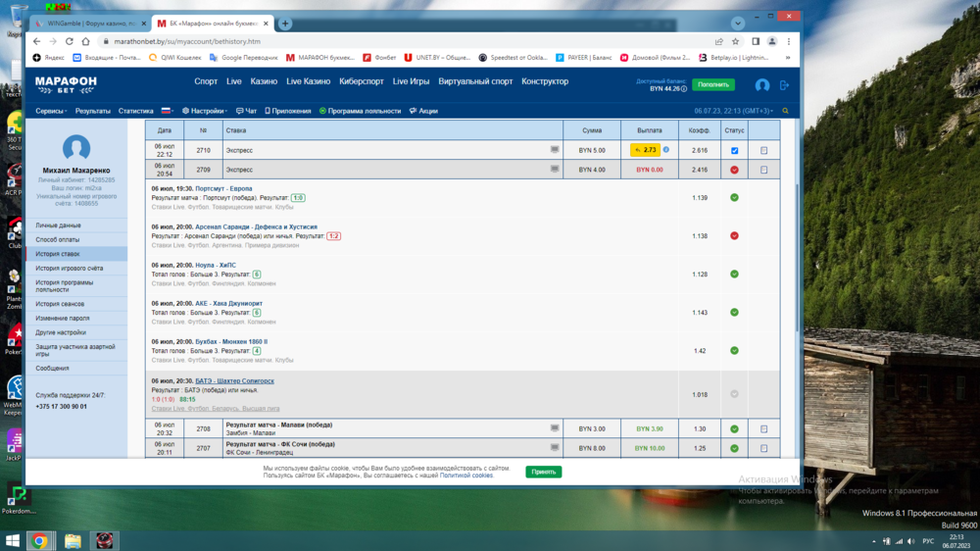Screen dimensions: 980x551
Task: Click the info icon beside 2.73 payout
Action: [666, 150]
